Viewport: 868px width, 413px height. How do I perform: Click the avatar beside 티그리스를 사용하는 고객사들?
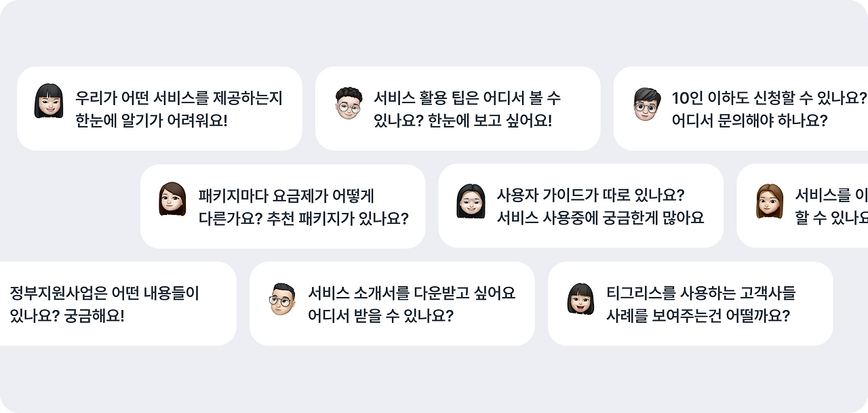coord(580,299)
